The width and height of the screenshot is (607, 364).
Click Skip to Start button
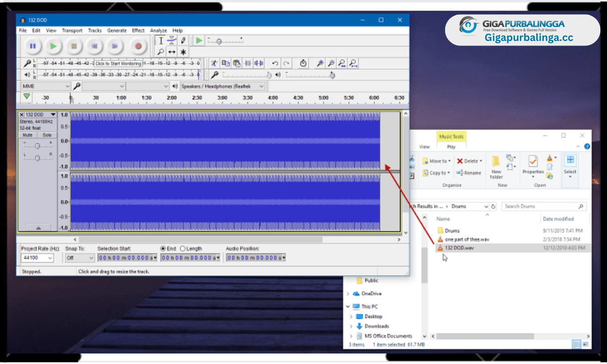pos(94,46)
